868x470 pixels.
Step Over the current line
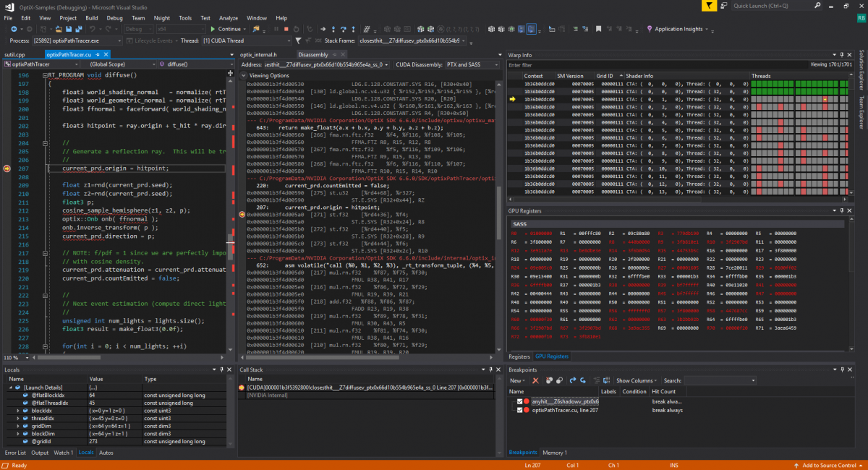click(344, 29)
